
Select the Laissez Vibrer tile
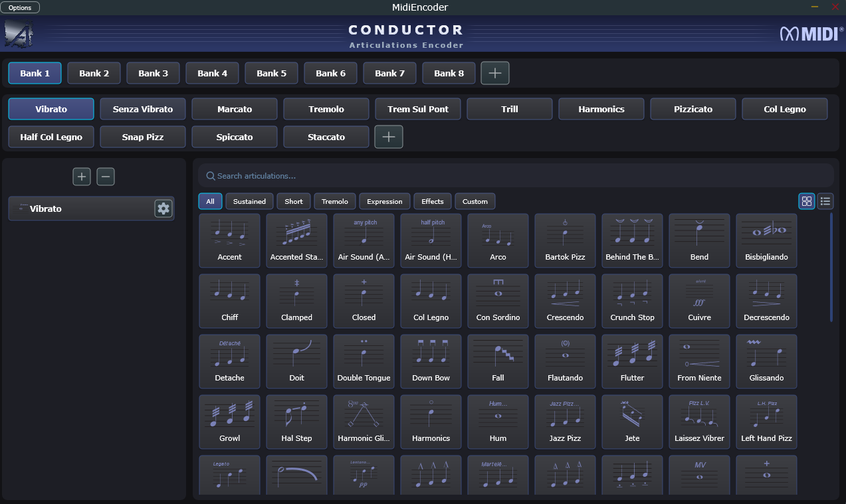click(x=699, y=422)
